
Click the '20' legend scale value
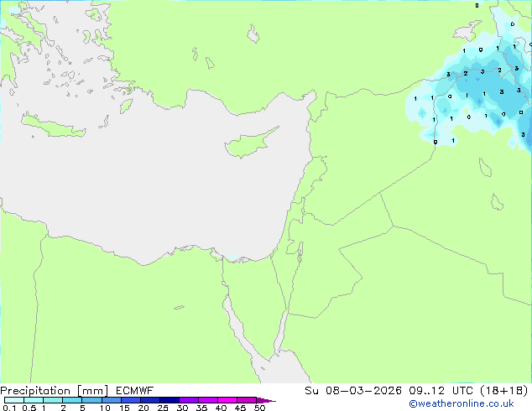(x=143, y=408)
